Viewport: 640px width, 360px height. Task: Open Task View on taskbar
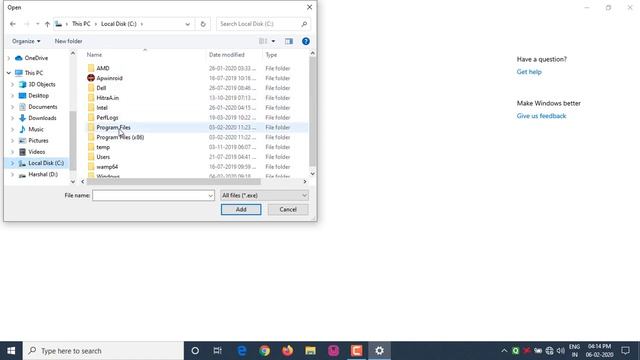pos(218,351)
